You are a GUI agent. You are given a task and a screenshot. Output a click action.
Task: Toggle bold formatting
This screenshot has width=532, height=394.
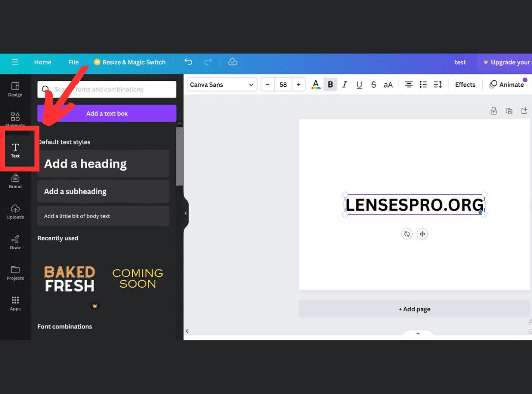(330, 85)
